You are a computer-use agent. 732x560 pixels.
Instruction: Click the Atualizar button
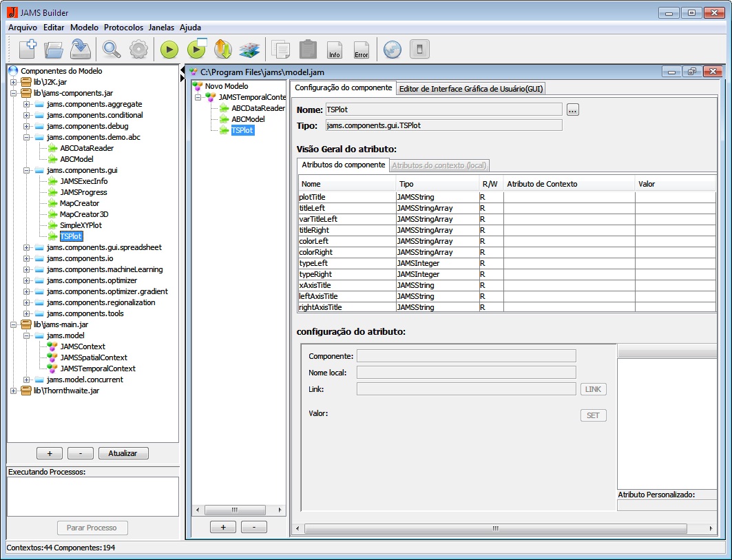coord(123,453)
